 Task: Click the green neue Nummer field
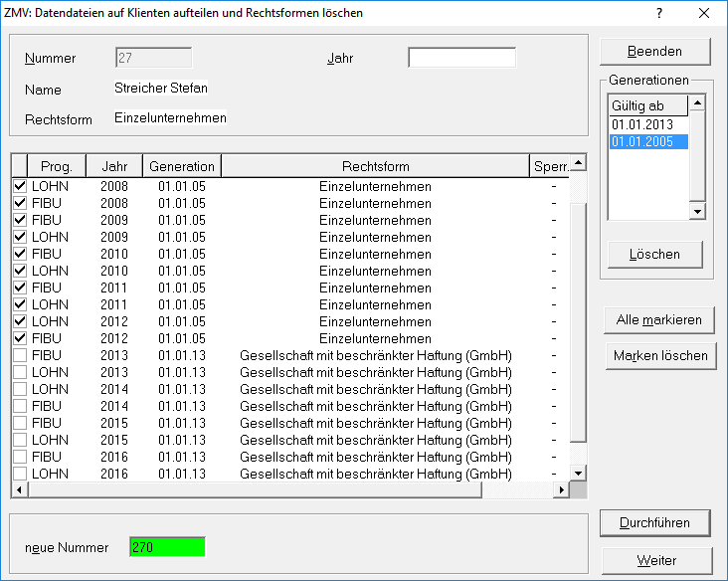tap(166, 547)
